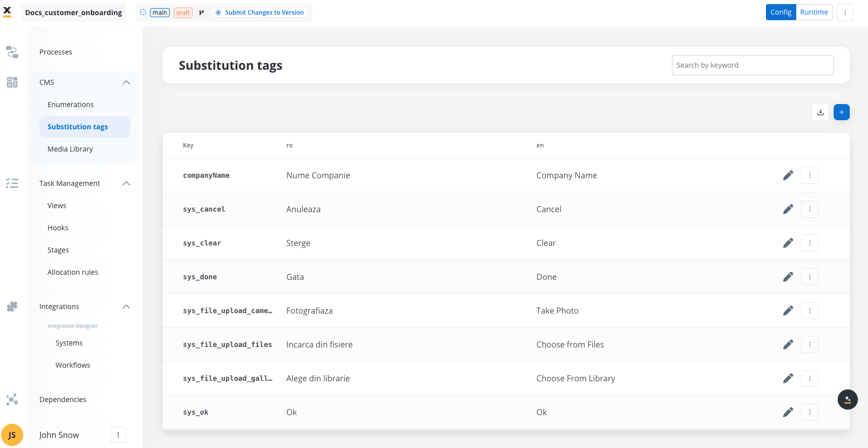The height and width of the screenshot is (448, 868).
Task: Switch to Config mode
Action: pos(781,12)
